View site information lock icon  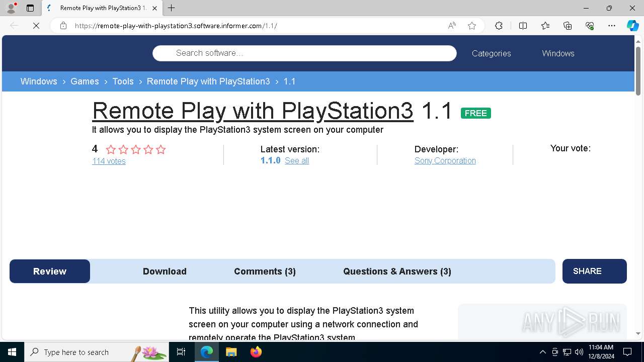pos(63,26)
